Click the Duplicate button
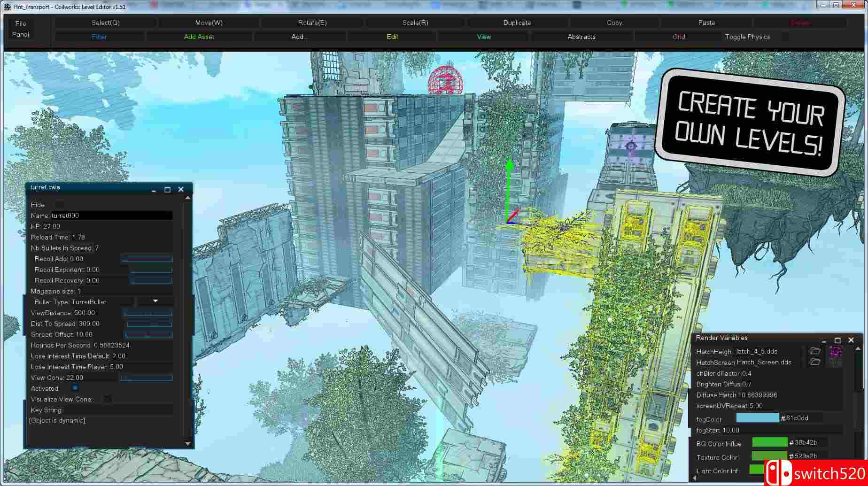 click(517, 23)
